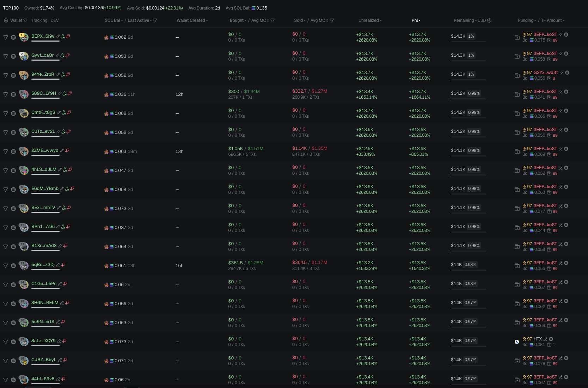Viewport: 588px width, 388px height.
Task: Toggle Avg MC sort in Sold column
Action: tap(327, 20)
